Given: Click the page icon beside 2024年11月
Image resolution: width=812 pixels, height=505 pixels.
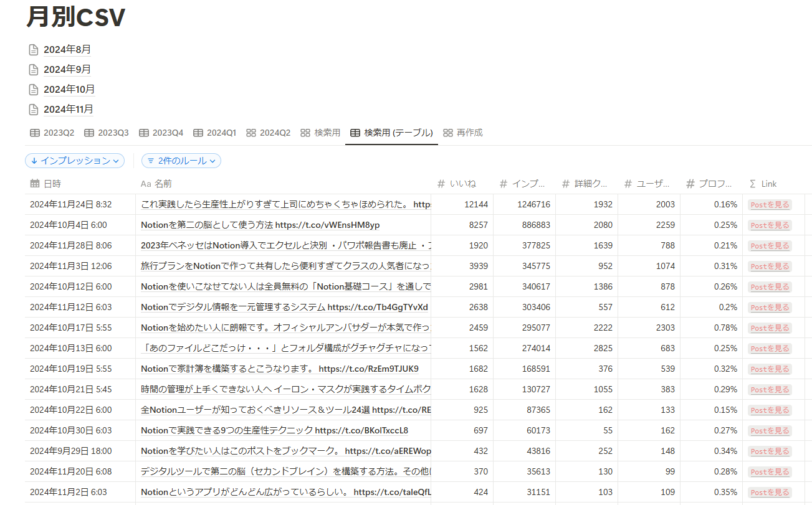Looking at the screenshot, I should pyautogui.click(x=34, y=110).
